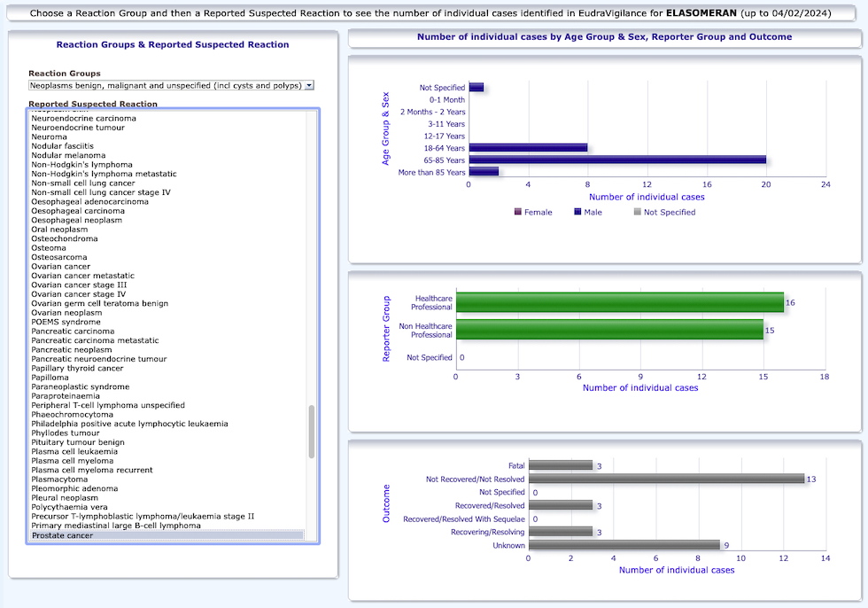The height and width of the screenshot is (608, 868).
Task: Click the Male legend color swatch
Action: [x=577, y=212]
